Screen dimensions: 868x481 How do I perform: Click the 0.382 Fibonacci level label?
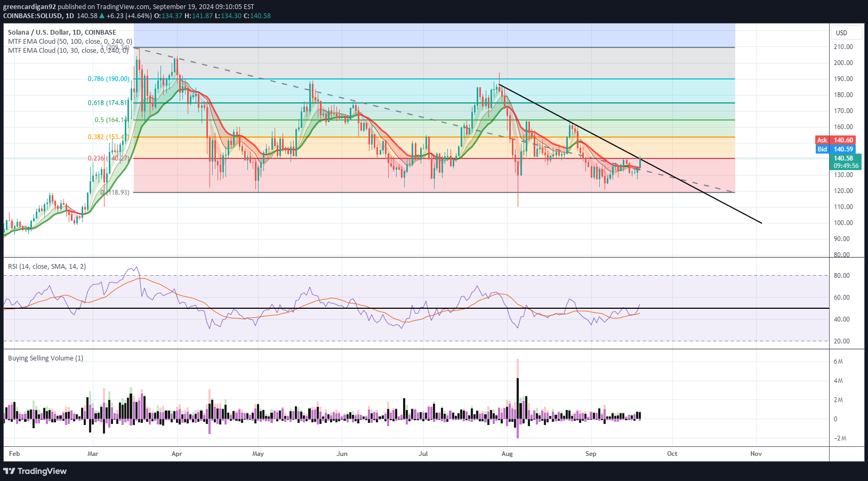pos(108,137)
